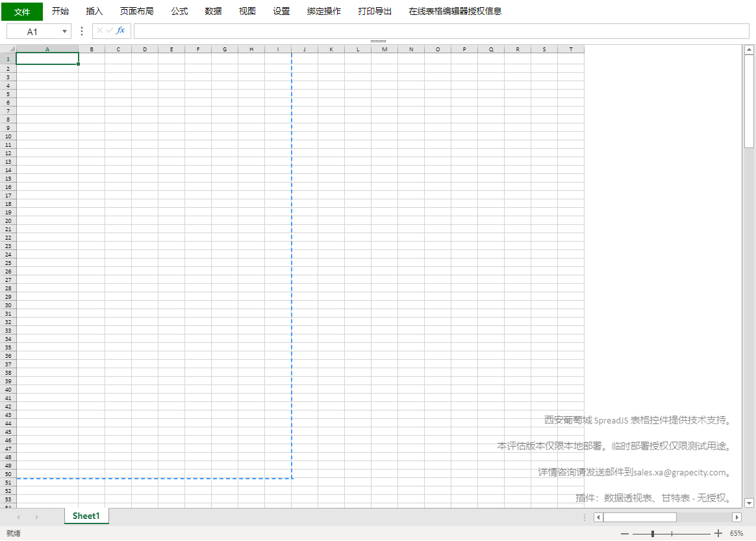
Task: Click the previous sheet navigation arrow
Action: point(18,517)
